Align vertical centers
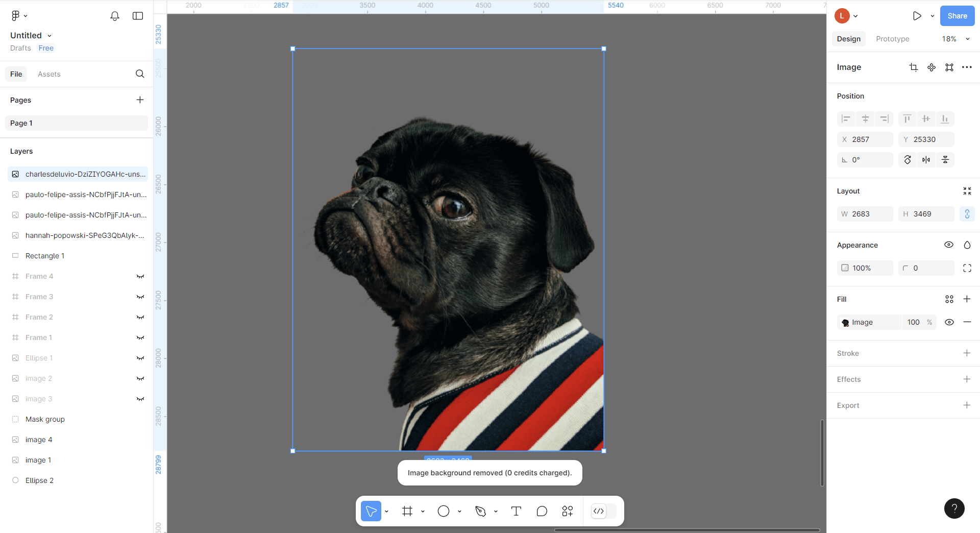Viewport: 980px width, 533px height. point(926,119)
